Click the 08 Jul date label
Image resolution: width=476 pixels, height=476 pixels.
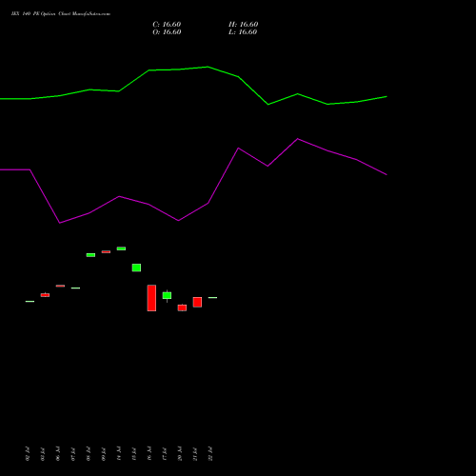[89, 454]
